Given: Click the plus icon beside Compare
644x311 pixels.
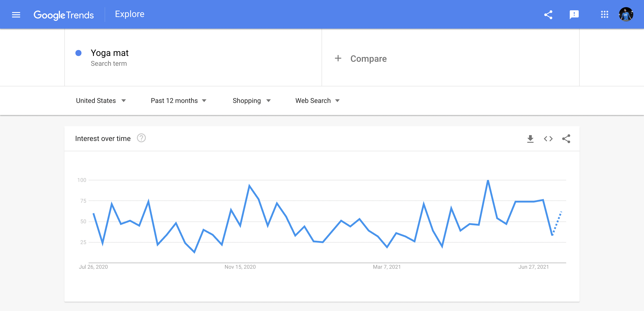Looking at the screenshot, I should coord(338,58).
